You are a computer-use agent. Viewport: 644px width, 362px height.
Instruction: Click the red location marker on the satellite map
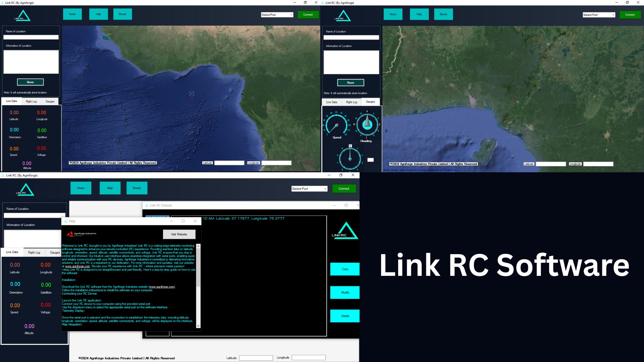tap(513, 99)
